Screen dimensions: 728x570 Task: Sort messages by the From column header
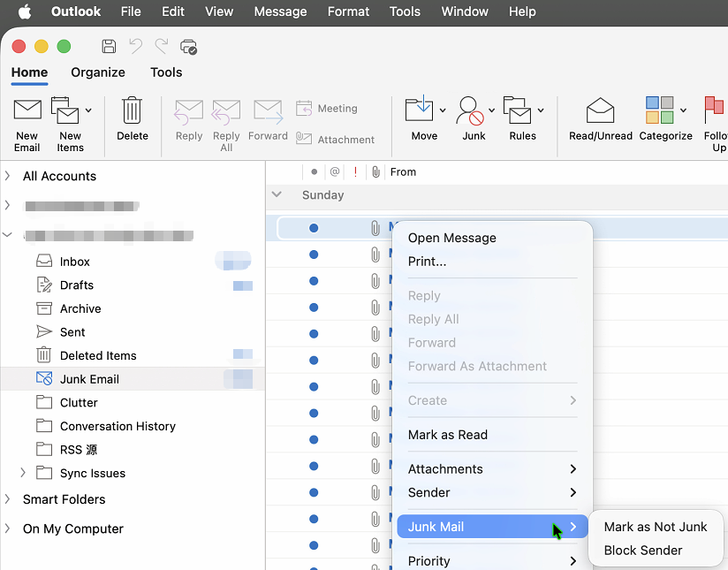[x=403, y=171]
